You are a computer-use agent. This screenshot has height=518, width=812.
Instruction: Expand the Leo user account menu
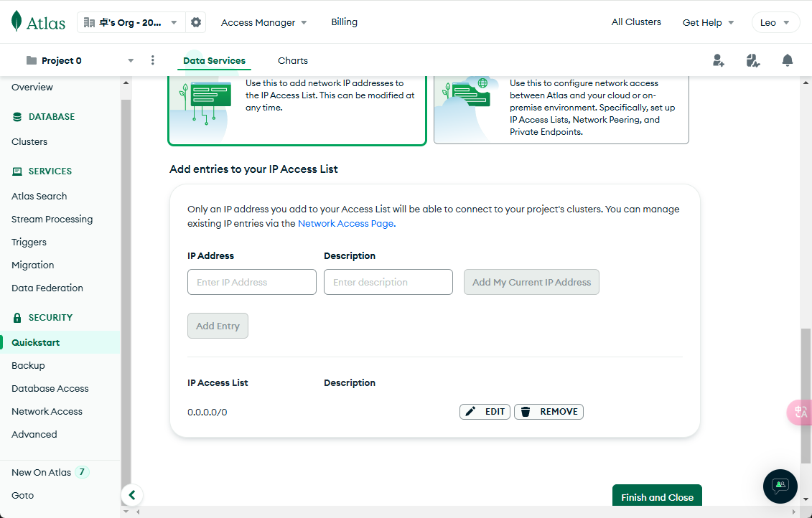[775, 22]
